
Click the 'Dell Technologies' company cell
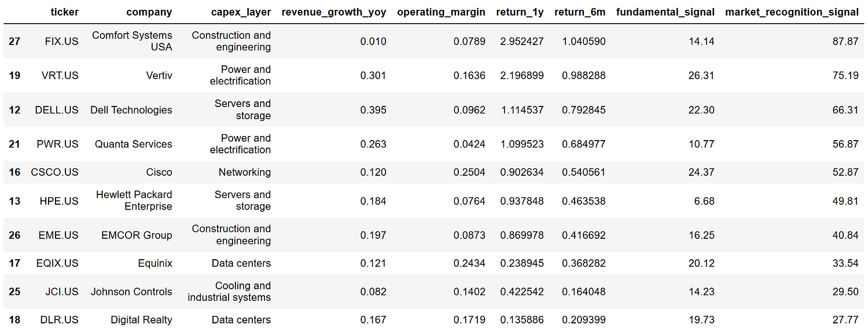(x=131, y=110)
